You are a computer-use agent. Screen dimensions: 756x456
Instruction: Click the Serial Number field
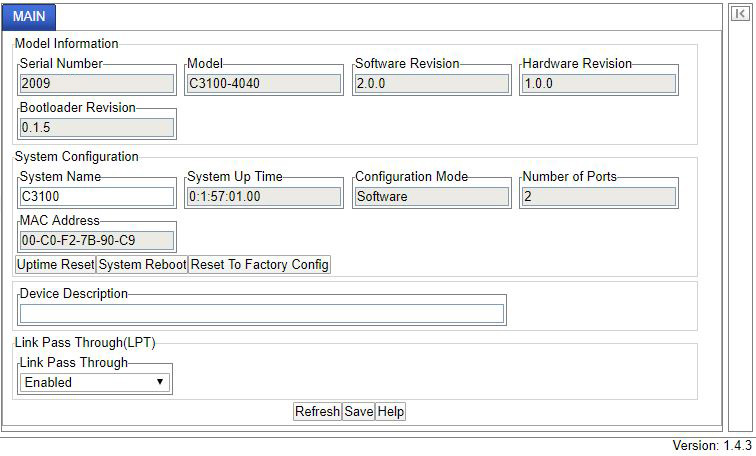pyautogui.click(x=97, y=84)
